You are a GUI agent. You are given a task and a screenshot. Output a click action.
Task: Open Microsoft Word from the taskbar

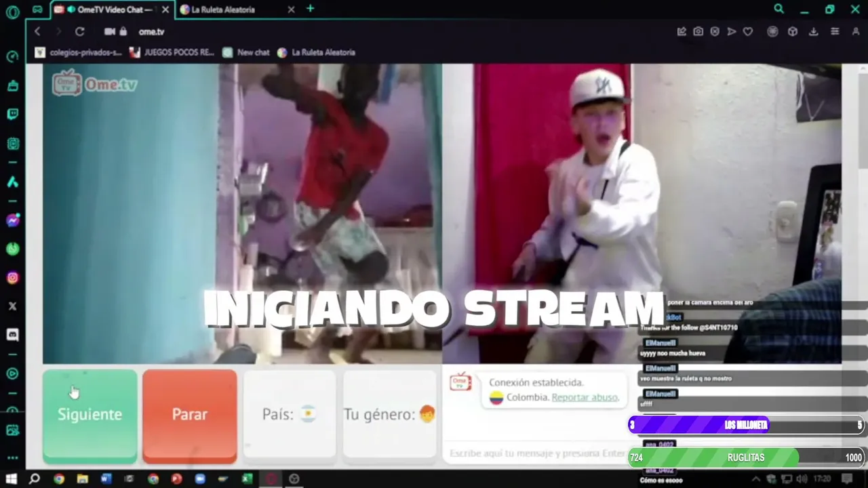pos(106,479)
